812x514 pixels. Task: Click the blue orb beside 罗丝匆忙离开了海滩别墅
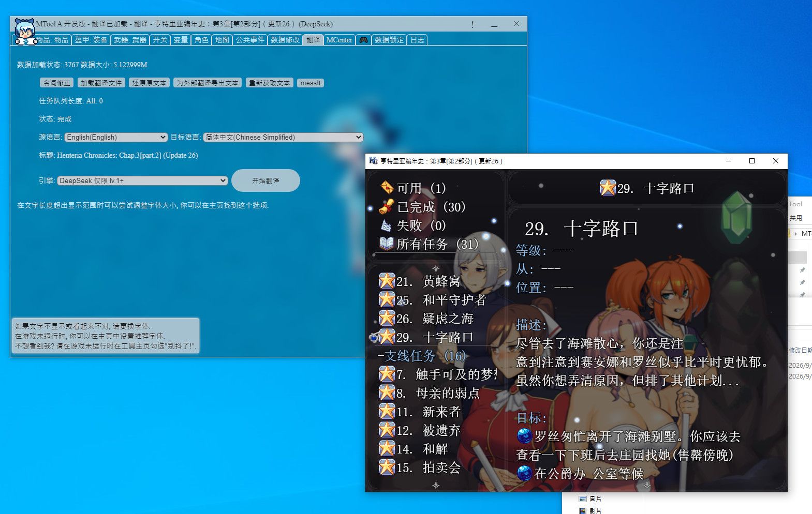[524, 436]
